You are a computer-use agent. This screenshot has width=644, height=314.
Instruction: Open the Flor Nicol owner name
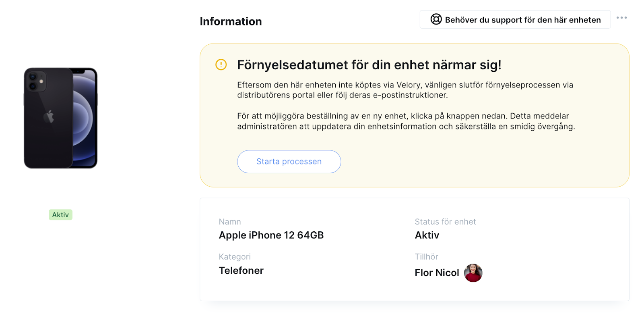(437, 273)
